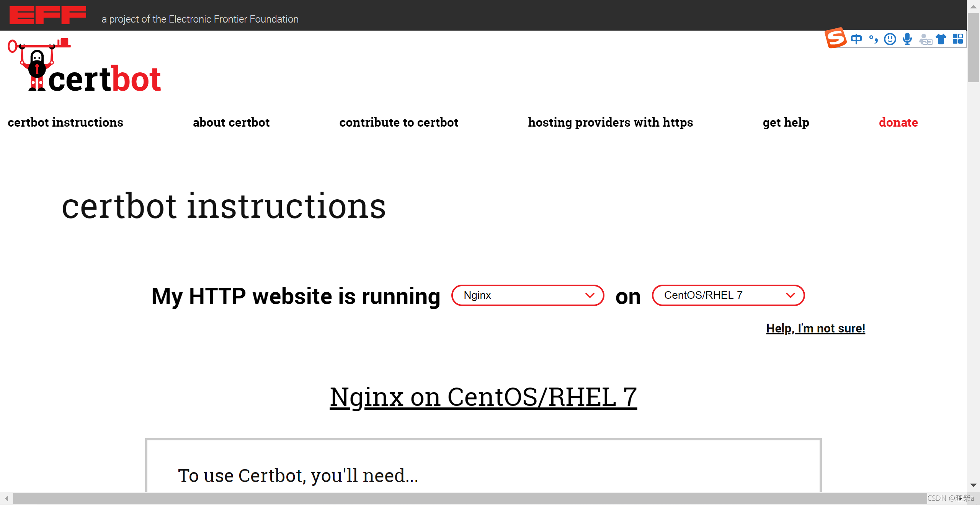Click the horizontal scrollbar thumb
The height and width of the screenshot is (505, 980).
tap(470, 498)
